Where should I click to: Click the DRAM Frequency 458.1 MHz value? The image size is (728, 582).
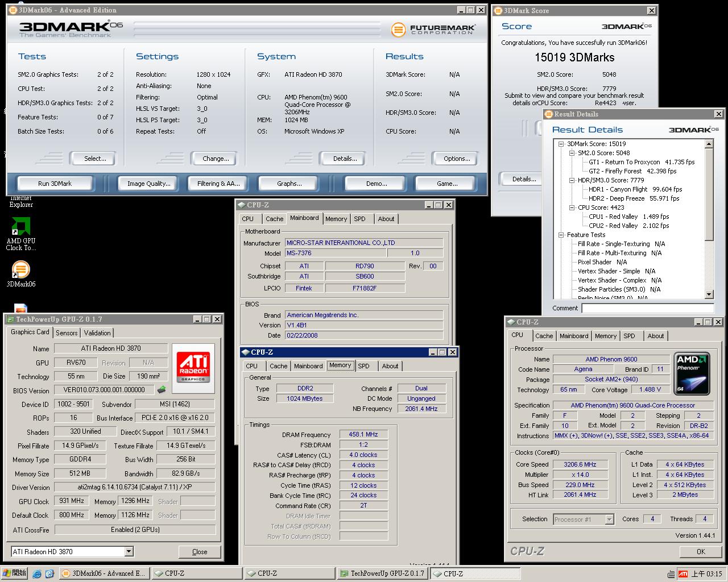tap(363, 434)
